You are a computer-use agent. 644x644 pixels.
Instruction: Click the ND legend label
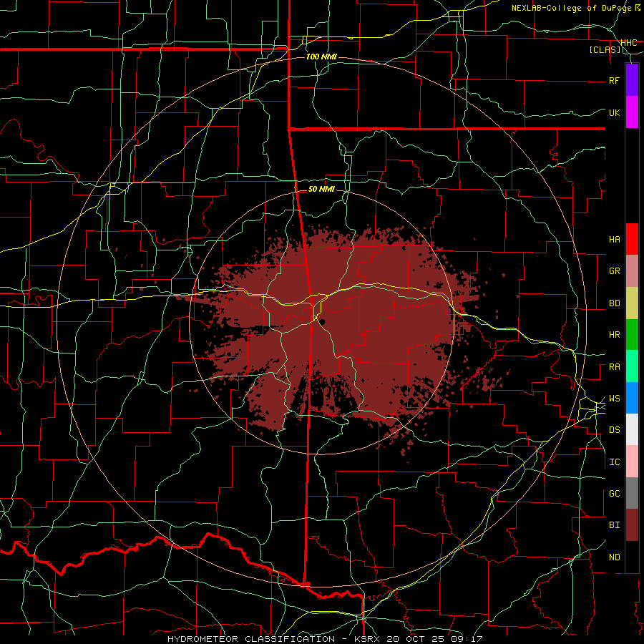615,557
